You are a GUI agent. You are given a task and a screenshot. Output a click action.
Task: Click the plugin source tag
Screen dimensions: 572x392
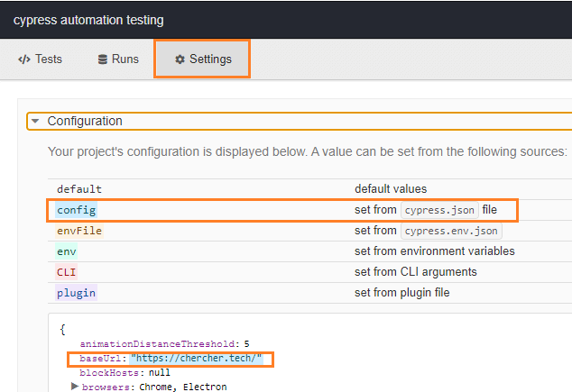[77, 293]
